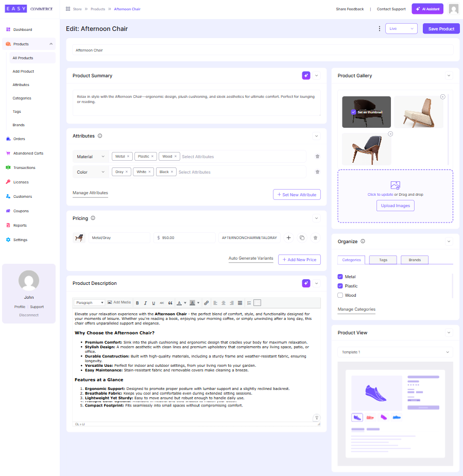This screenshot has width=463, height=476.
Task: Click the Upload Images button
Action: (x=396, y=206)
